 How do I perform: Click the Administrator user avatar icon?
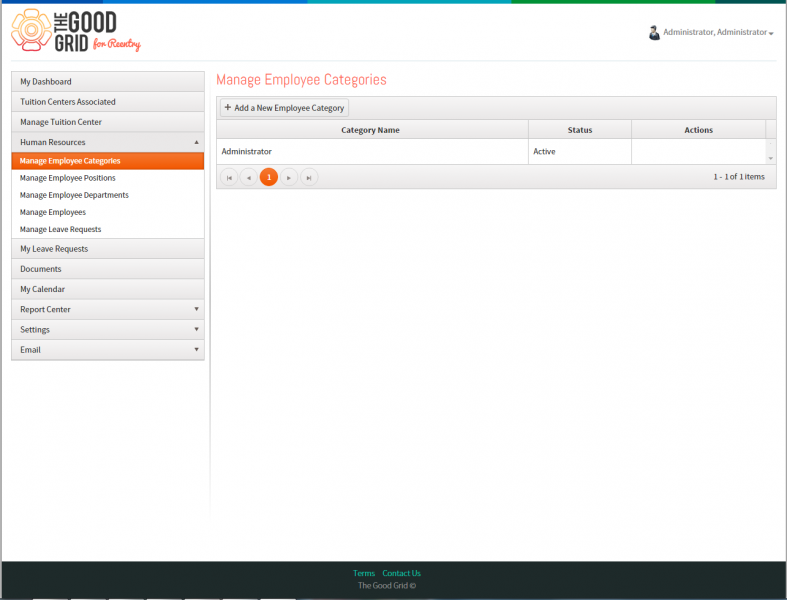[653, 33]
